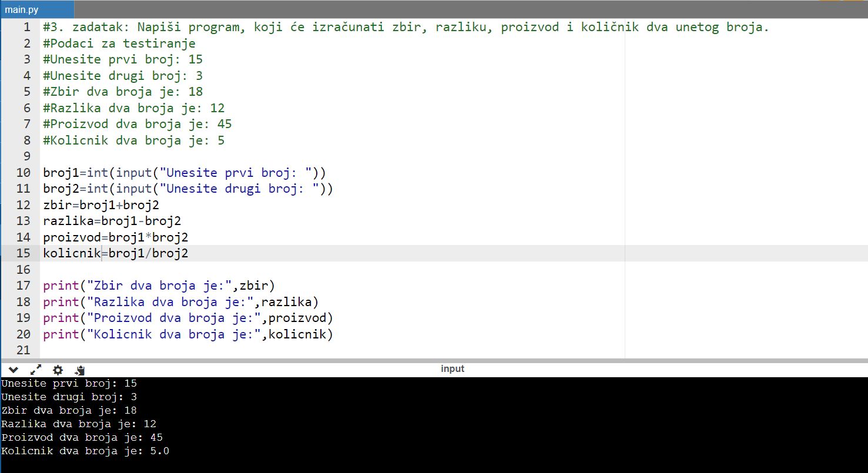The image size is (868, 473).
Task: Collapse the console with the chevron icon
Action: click(14, 370)
